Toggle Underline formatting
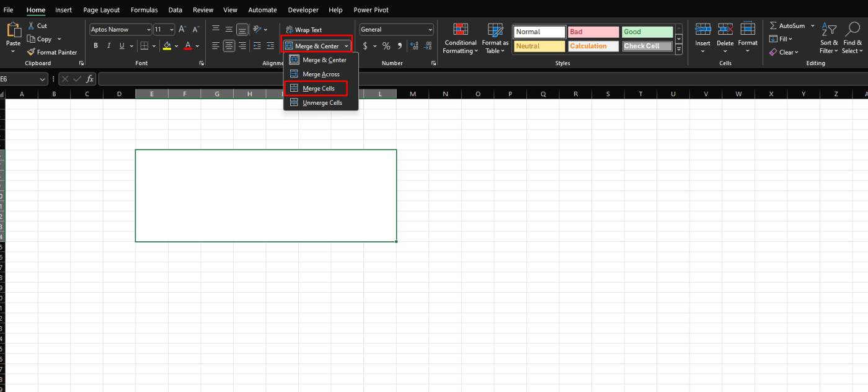Screen dimensions: 868x392 click(122, 46)
